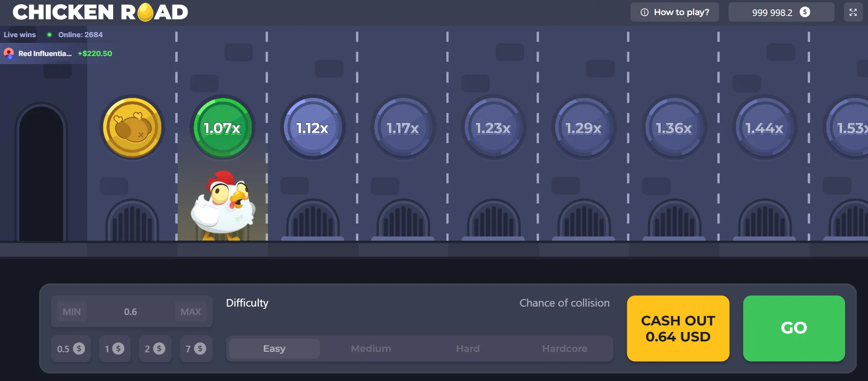Click the dollar currency icon beside balance
This screenshot has width=868, height=381.
click(805, 12)
